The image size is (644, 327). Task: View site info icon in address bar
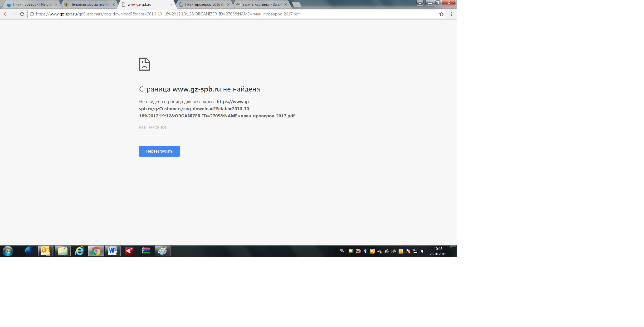pos(32,14)
